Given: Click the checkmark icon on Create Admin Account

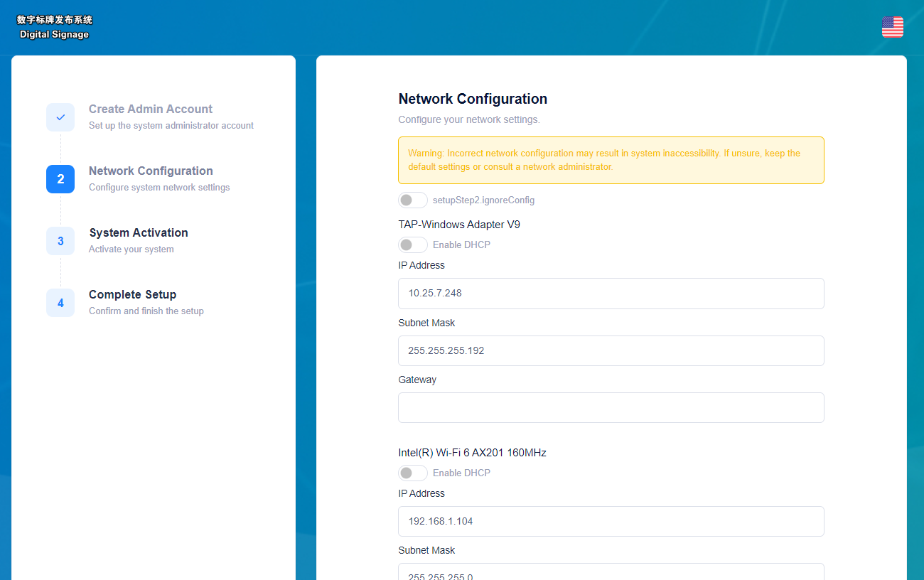Looking at the screenshot, I should tap(60, 117).
